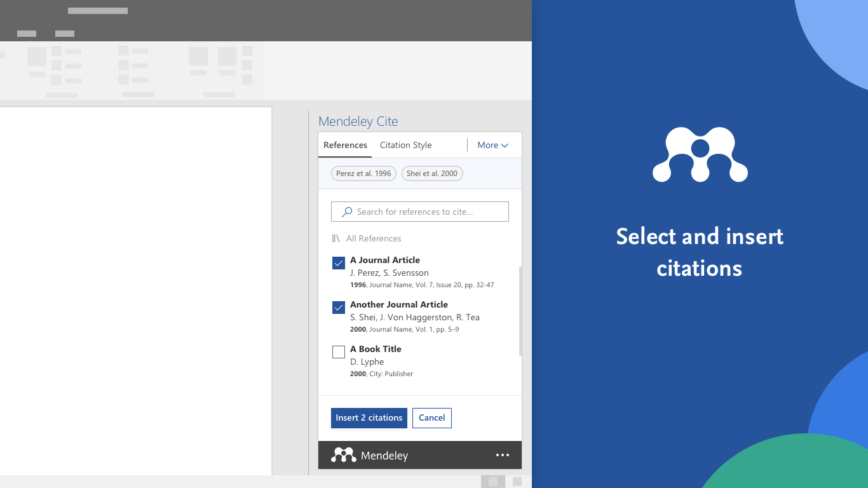Open the References tab

(x=345, y=145)
